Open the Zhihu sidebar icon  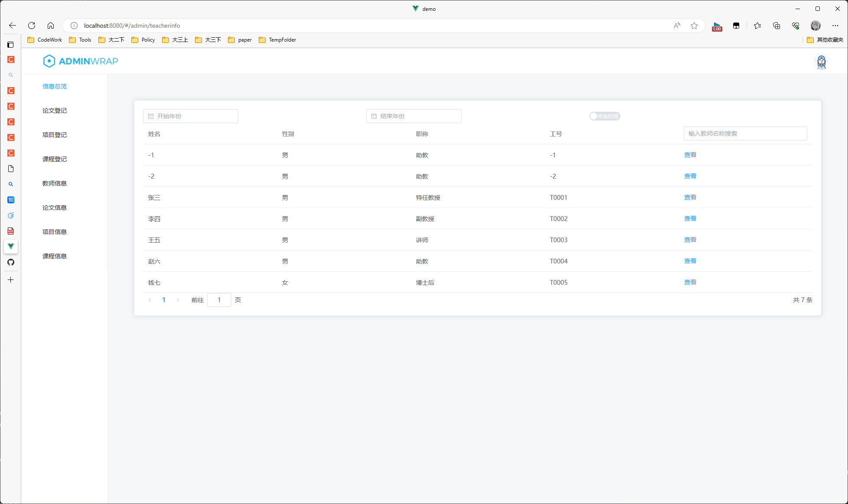[10, 200]
